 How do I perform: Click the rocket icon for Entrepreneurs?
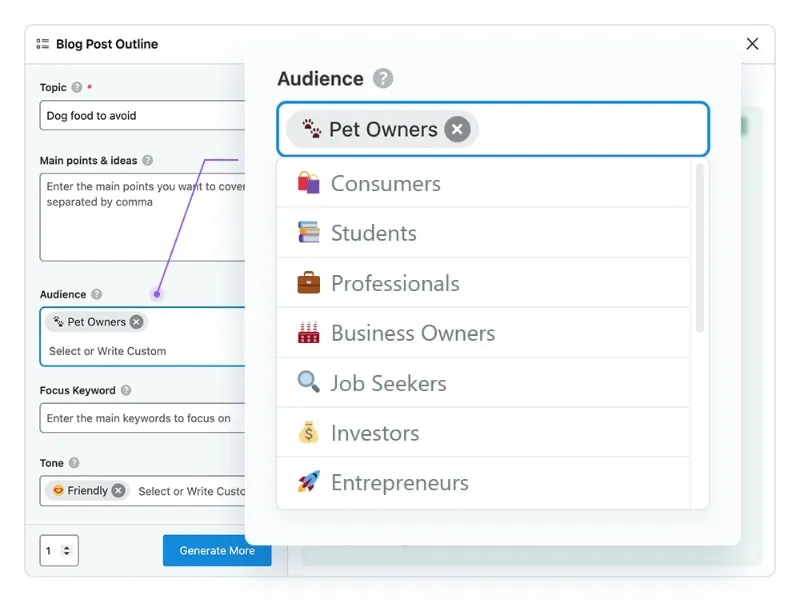[309, 482]
